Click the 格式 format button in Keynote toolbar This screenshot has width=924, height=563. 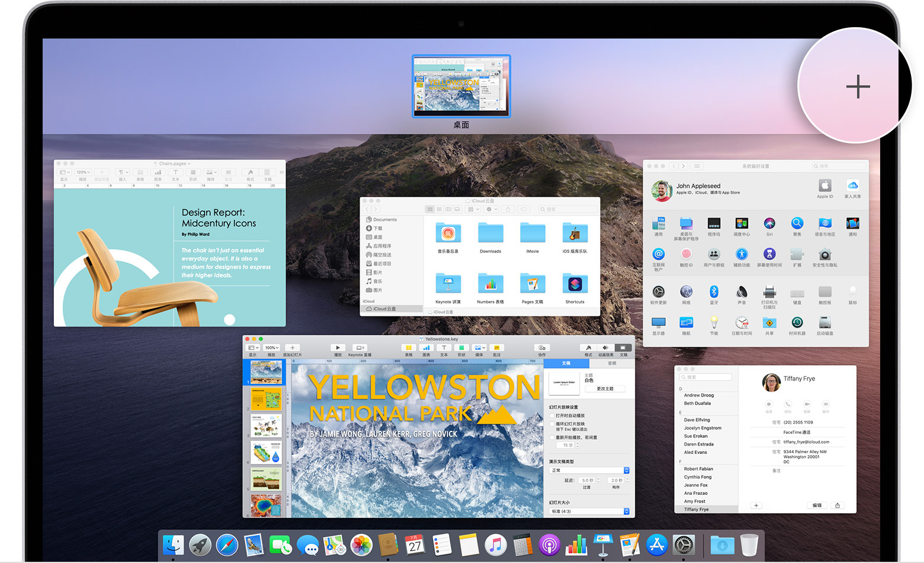[588, 348]
